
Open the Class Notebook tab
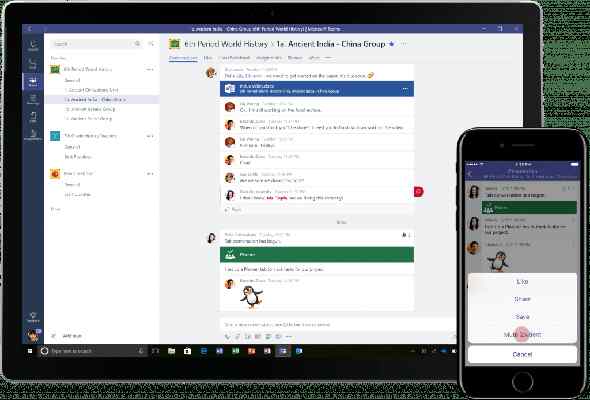[234, 58]
